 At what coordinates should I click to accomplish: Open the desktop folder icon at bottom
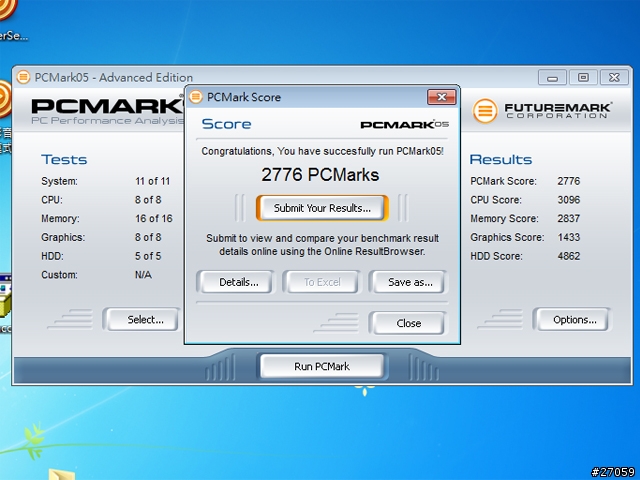(x=62, y=475)
